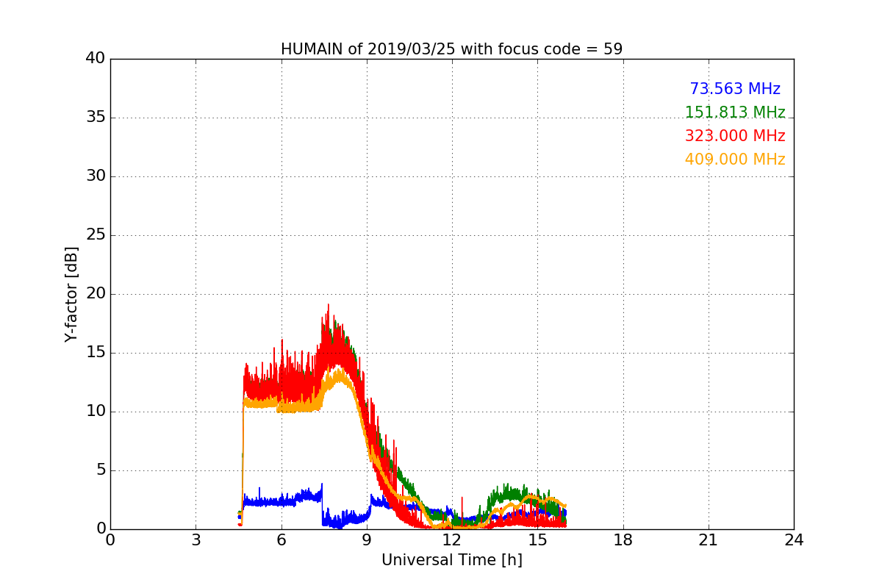Screen dimensions: 882x588
Task: Click the x-axis tick label 9
Action: (x=367, y=540)
